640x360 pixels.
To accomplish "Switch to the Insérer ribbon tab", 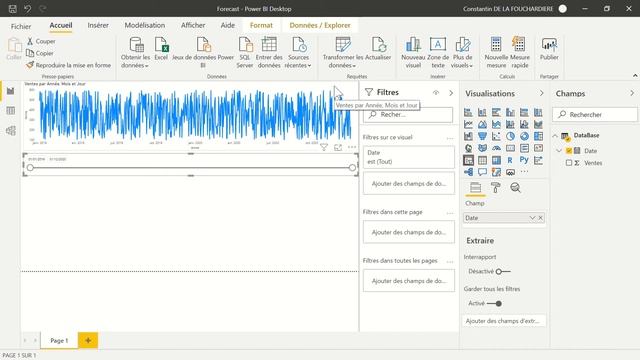I will 98,25.
